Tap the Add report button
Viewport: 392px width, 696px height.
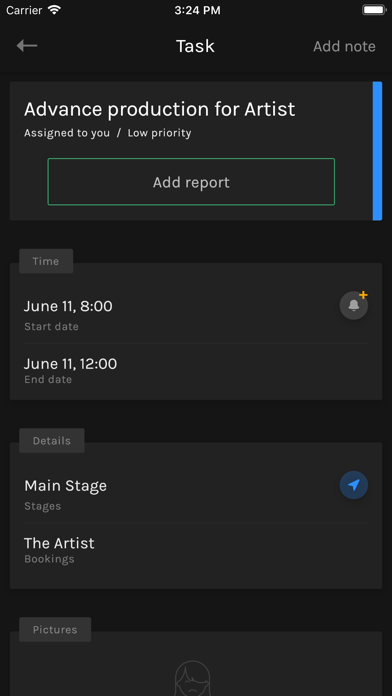point(191,182)
